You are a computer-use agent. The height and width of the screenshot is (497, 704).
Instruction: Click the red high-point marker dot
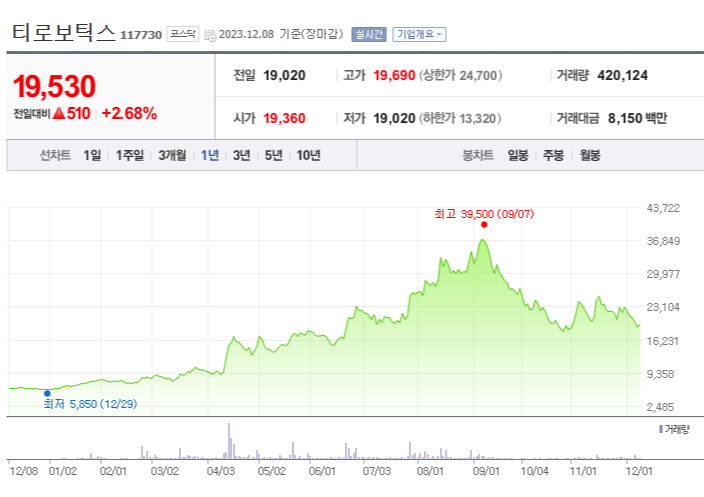[484, 224]
